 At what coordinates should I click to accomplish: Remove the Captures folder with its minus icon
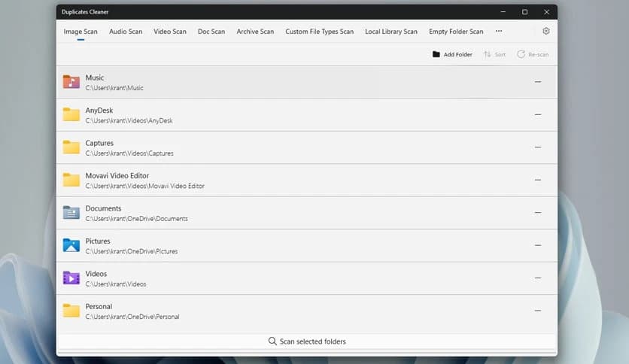point(538,147)
